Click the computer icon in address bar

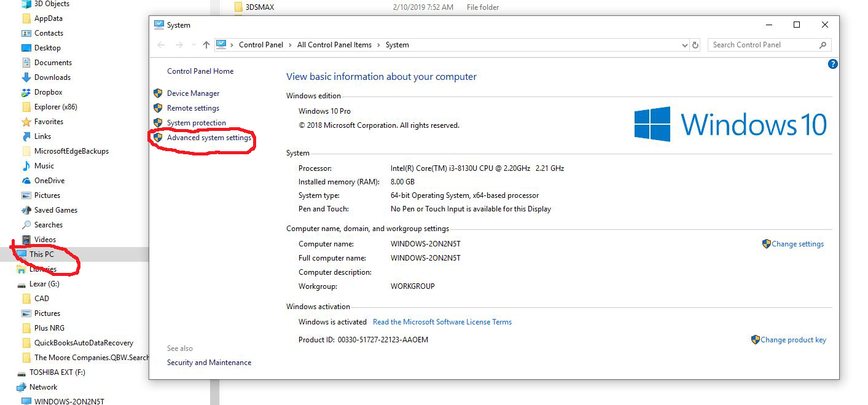coord(221,45)
